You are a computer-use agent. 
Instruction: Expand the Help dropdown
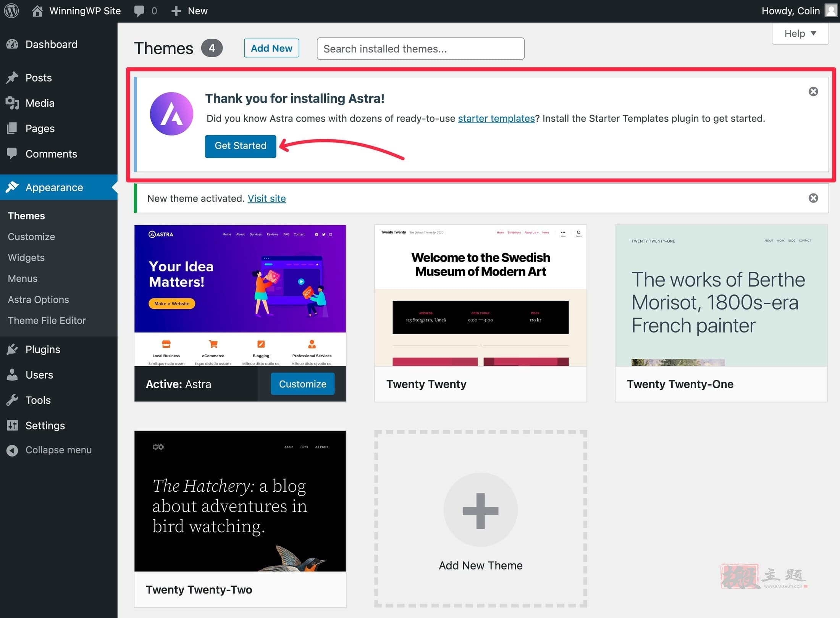point(800,33)
